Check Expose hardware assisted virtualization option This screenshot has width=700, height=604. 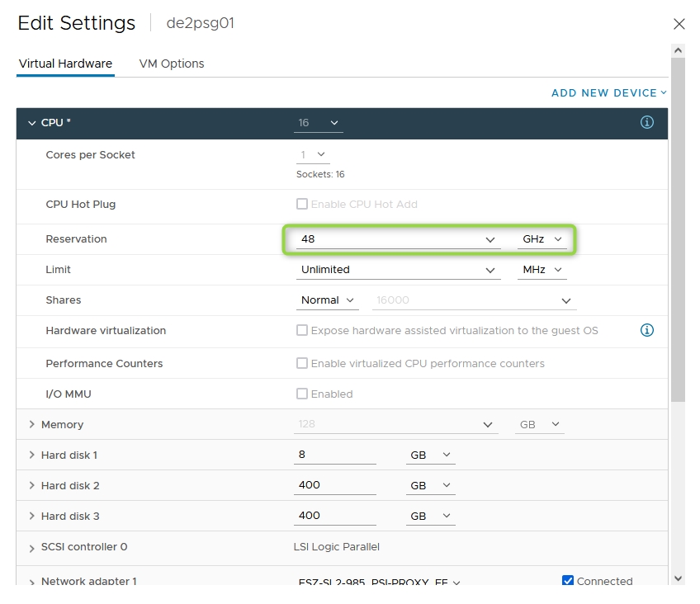click(x=302, y=330)
